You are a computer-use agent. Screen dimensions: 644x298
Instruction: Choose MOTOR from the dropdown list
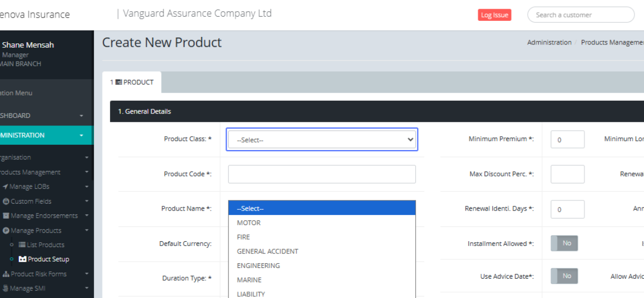click(248, 222)
